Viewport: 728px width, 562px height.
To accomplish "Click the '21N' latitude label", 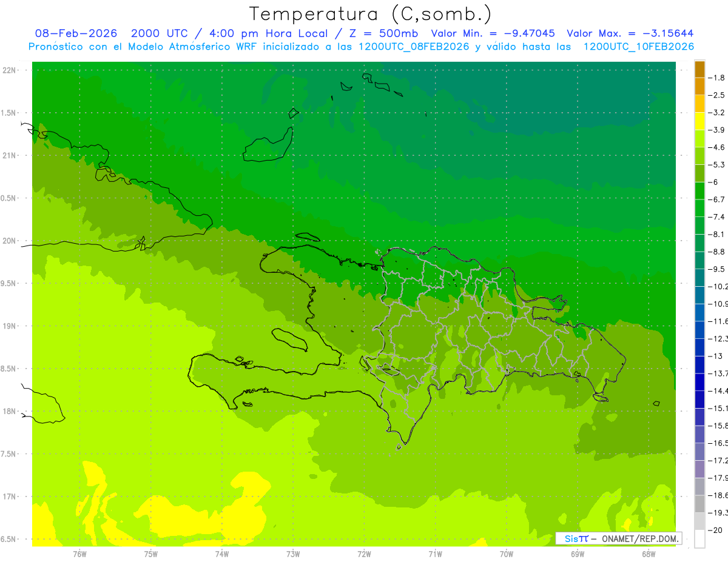I will pyautogui.click(x=10, y=156).
